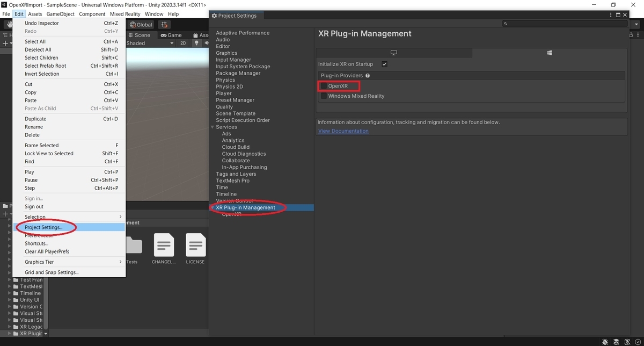Click the Plug-in Providers help icon
This screenshot has width=644, height=346.
pyautogui.click(x=368, y=76)
